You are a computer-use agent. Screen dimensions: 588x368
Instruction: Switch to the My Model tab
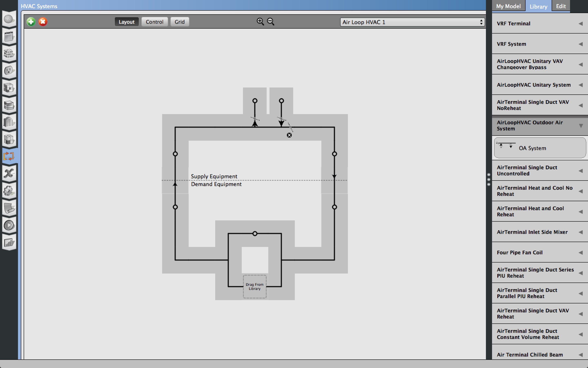(508, 6)
